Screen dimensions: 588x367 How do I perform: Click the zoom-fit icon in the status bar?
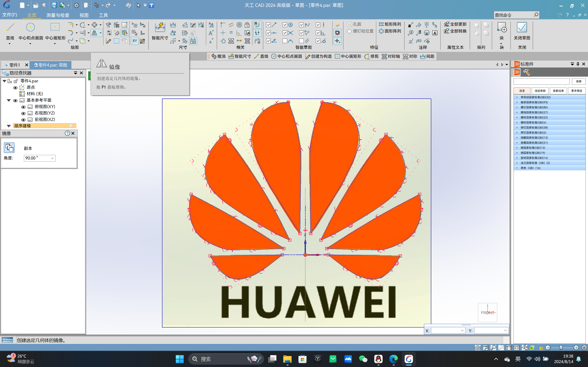[x=509, y=347]
